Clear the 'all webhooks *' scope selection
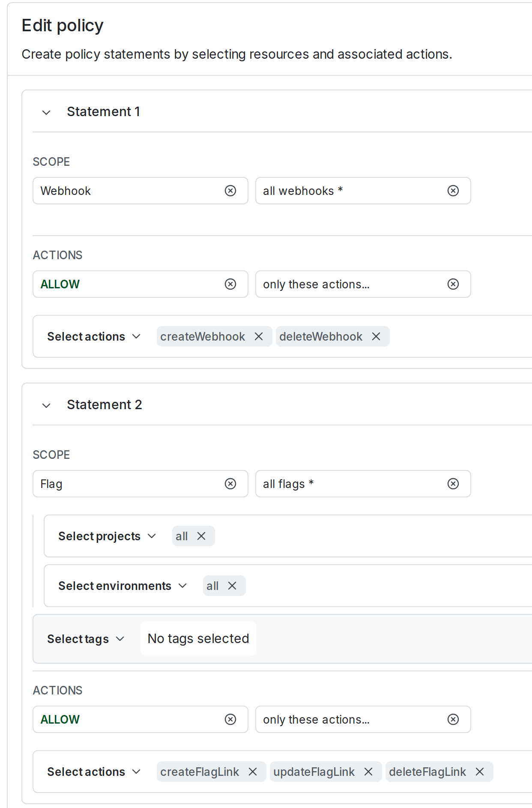This screenshot has width=532, height=808. point(453,191)
